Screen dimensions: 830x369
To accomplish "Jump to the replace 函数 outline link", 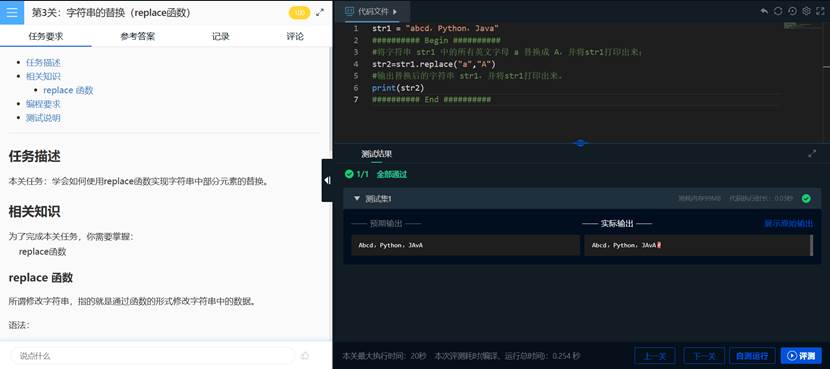I will (x=68, y=90).
